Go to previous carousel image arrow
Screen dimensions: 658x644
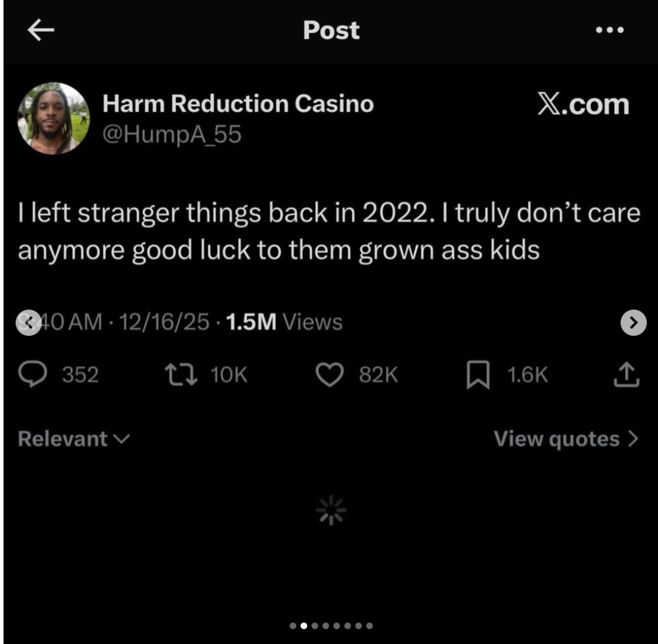(28, 322)
